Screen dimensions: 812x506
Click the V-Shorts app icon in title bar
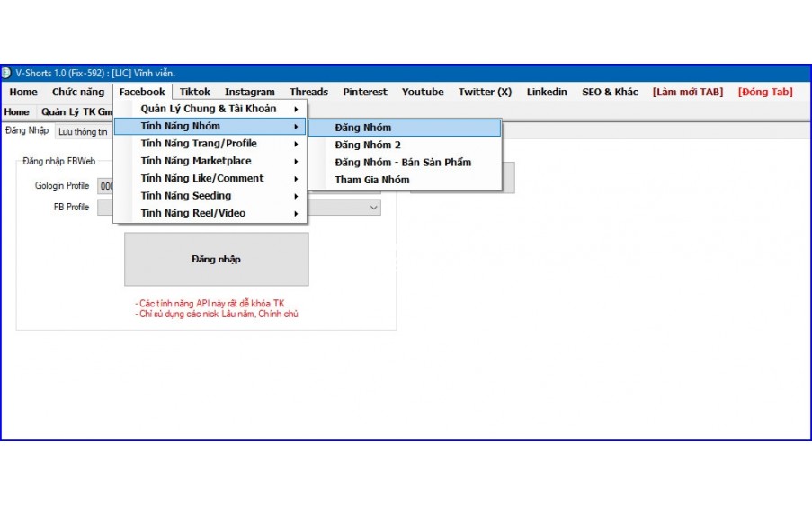point(5,73)
